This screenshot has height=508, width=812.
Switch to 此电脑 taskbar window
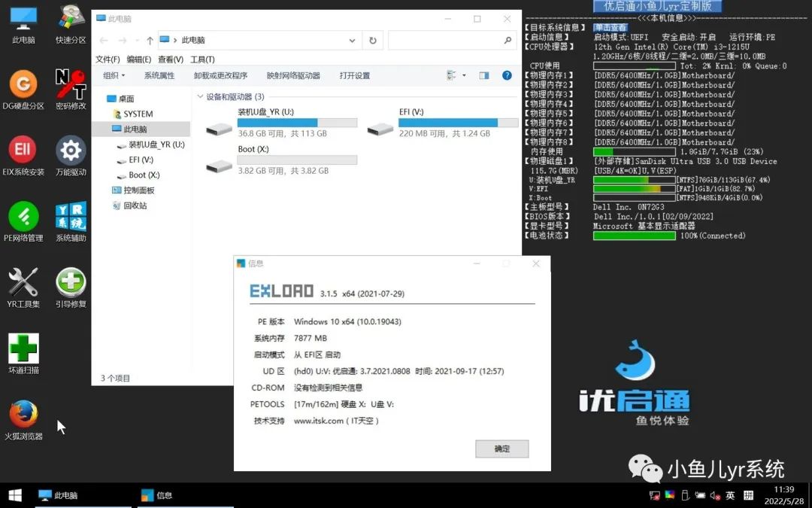(83, 495)
